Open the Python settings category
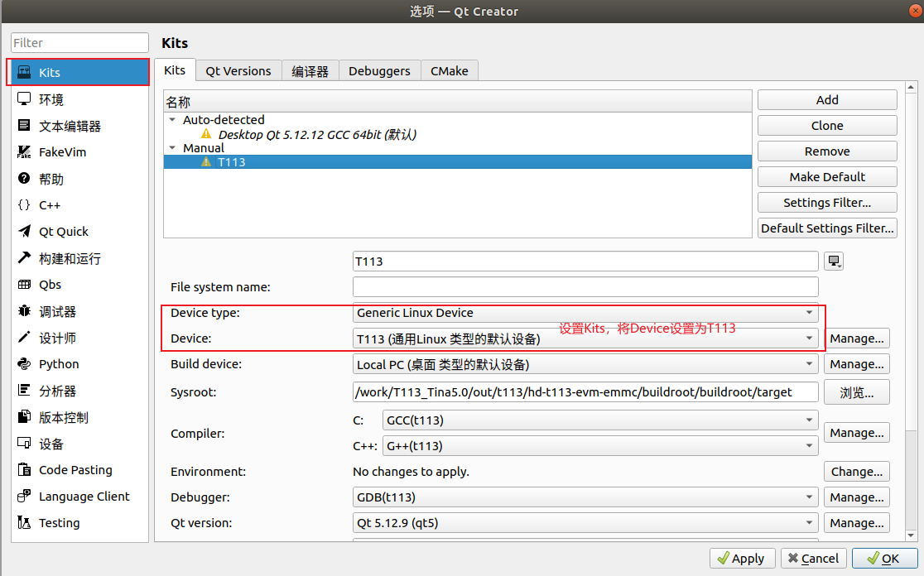Image resolution: width=924 pixels, height=576 pixels. (79, 364)
